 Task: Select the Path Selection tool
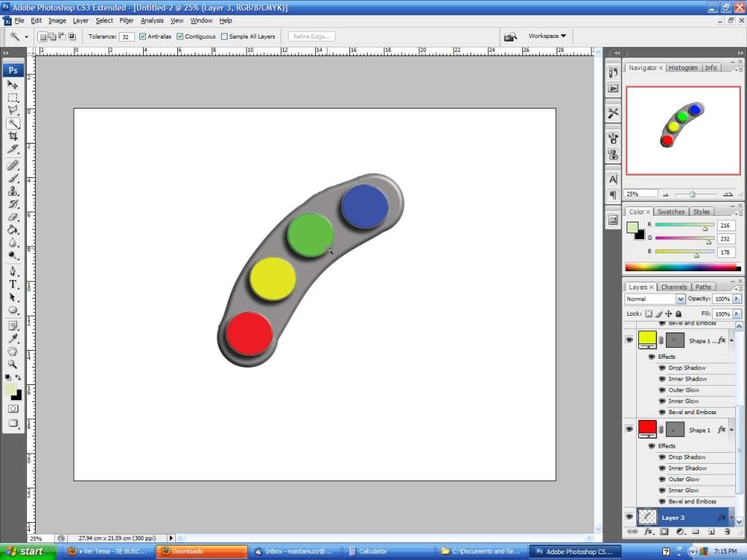point(13,297)
